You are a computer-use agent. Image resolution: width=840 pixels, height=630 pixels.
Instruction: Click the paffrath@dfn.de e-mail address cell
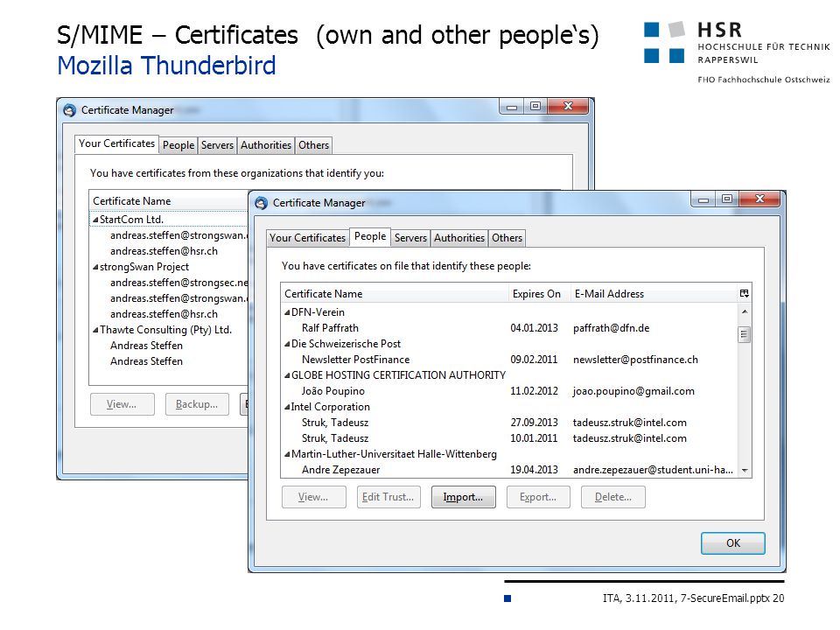coord(611,328)
